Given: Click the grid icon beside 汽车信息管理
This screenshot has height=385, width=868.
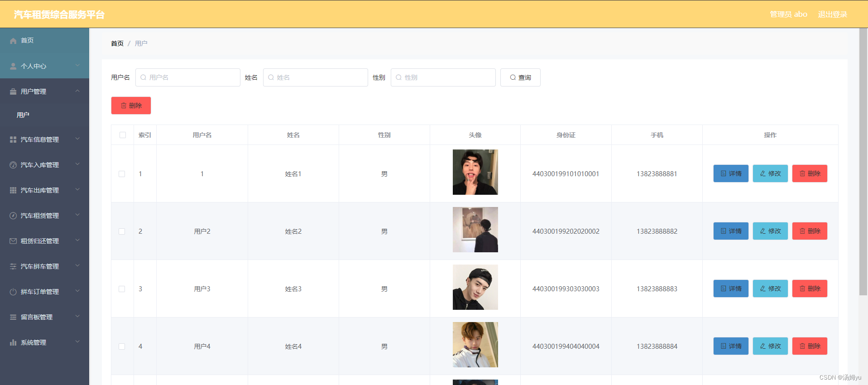Looking at the screenshot, I should (13, 140).
